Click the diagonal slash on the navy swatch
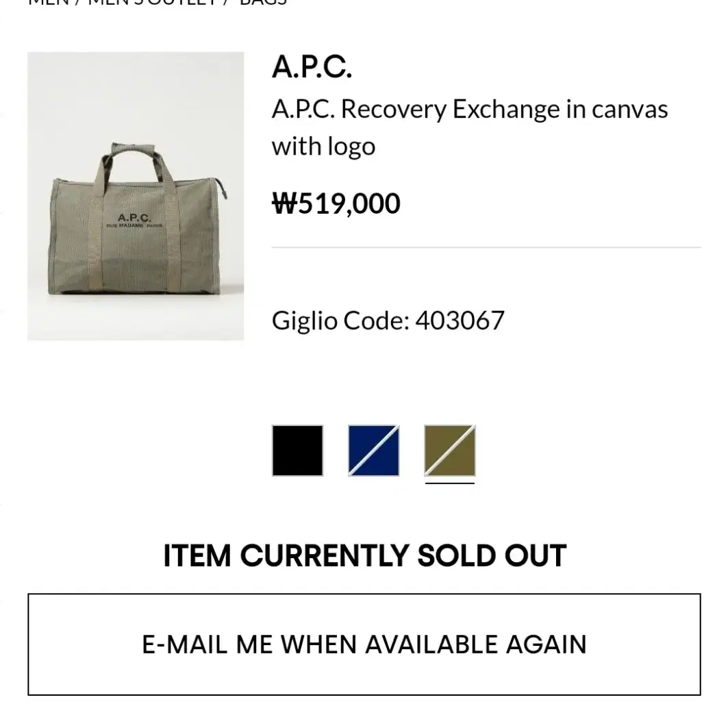This screenshot has height=728, width=728. (x=374, y=451)
